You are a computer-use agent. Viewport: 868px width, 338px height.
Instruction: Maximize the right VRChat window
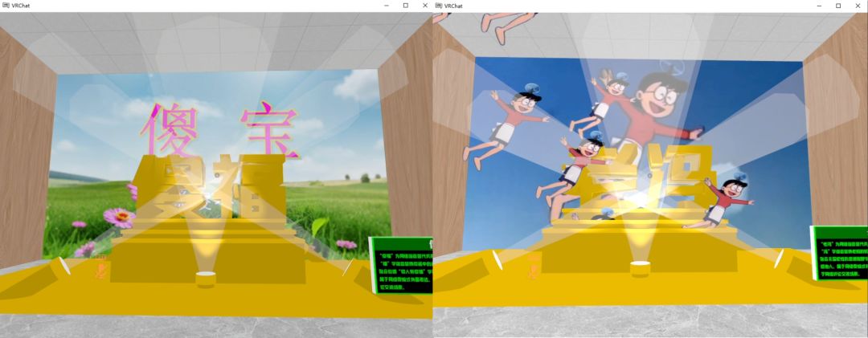coord(838,6)
